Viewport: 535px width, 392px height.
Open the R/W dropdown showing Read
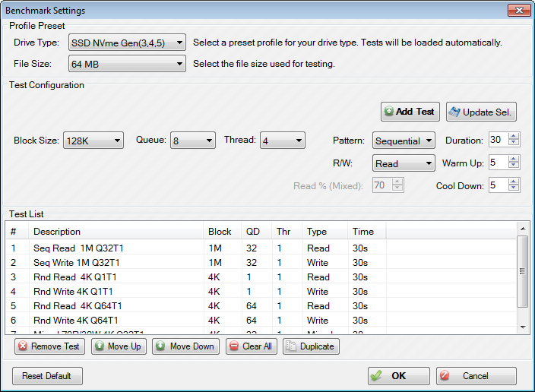(x=404, y=163)
